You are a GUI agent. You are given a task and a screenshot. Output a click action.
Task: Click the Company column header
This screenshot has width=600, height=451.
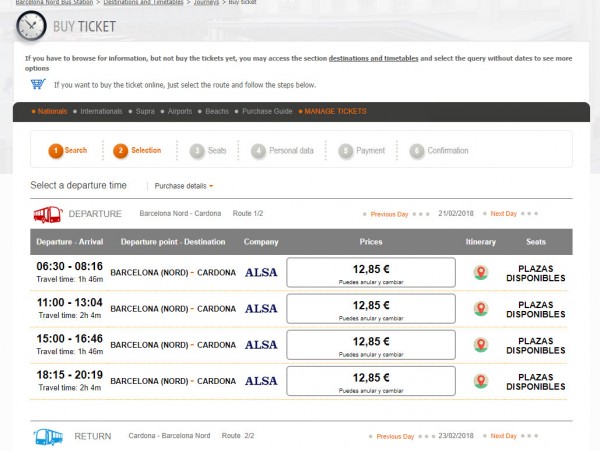point(261,242)
